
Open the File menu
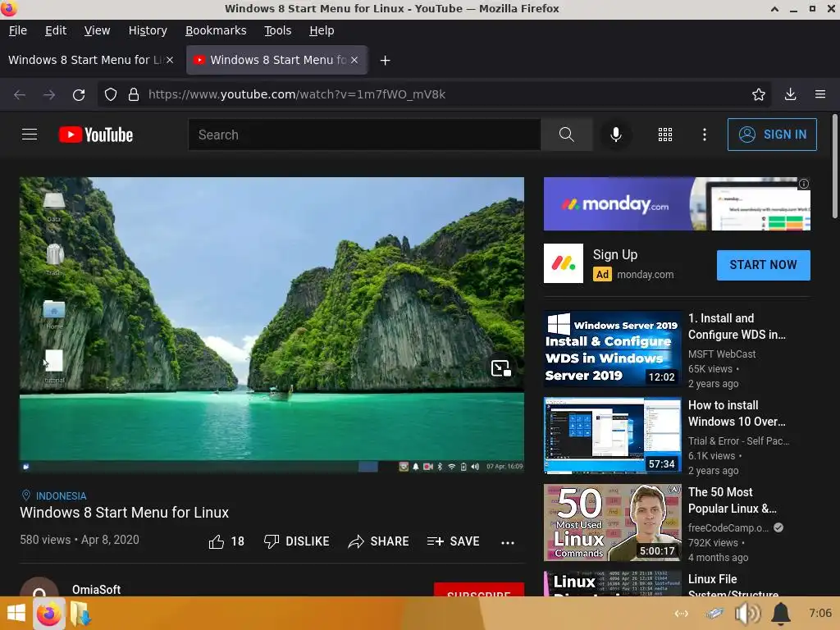pos(18,30)
